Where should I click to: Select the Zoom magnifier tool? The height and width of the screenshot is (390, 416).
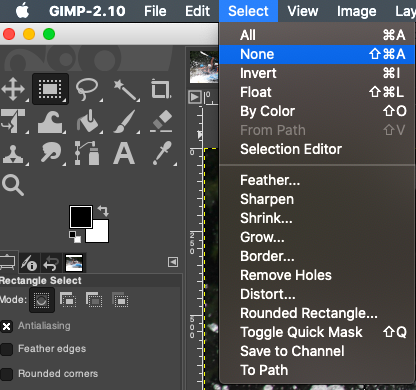pyautogui.click(x=13, y=185)
